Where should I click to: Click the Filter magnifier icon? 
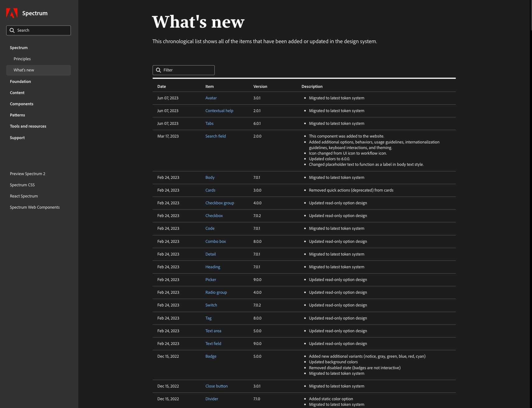coord(158,70)
